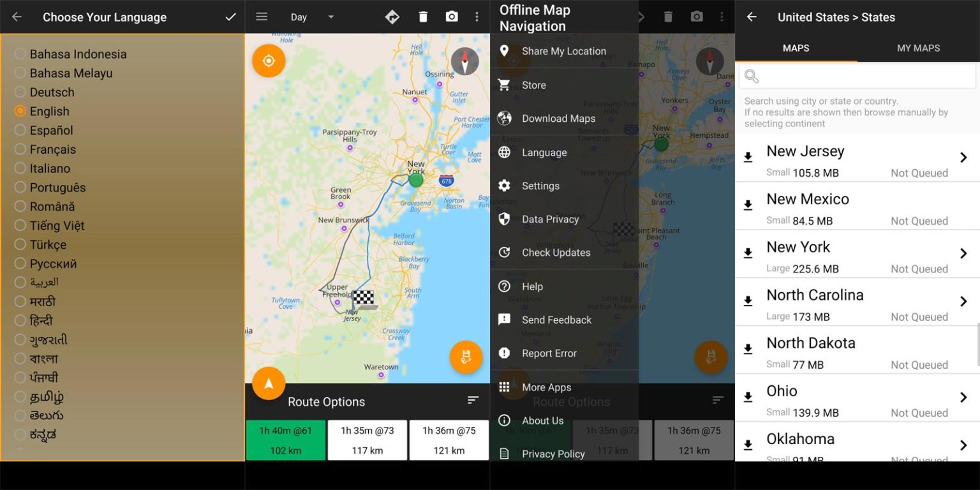The image size is (980, 490).
Task: Tap the trash icon right of the directions icon
Action: [423, 17]
